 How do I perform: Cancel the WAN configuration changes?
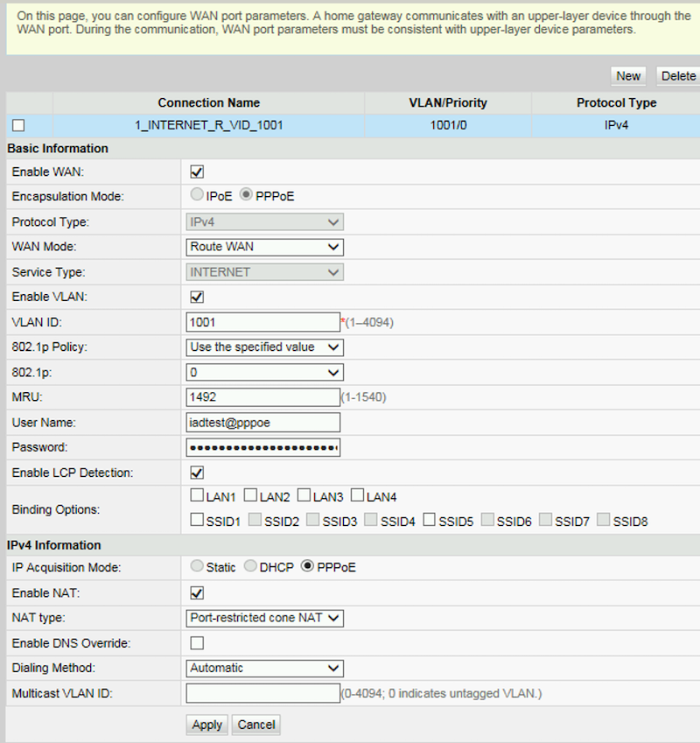[256, 725]
